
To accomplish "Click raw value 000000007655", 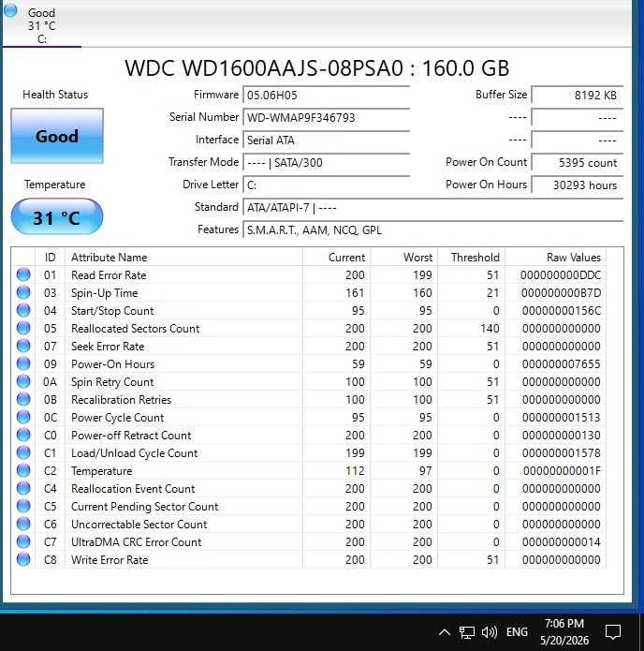I will [x=562, y=364].
